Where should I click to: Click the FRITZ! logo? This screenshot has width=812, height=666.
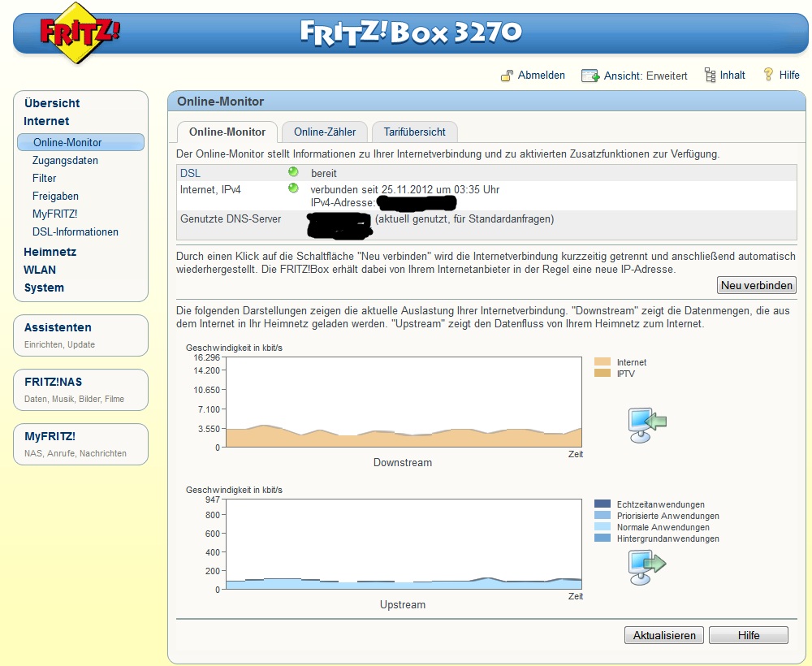point(80,33)
